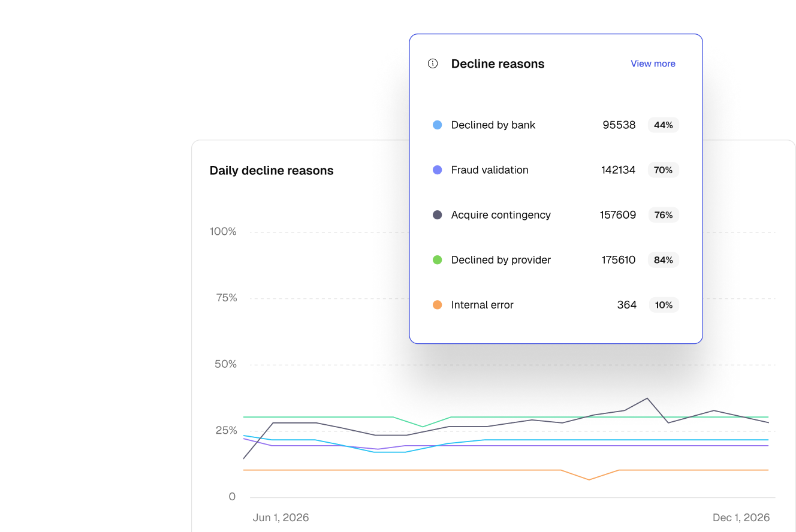Click the Daily decline reasons chart title
The image size is (796, 532).
[272, 171]
